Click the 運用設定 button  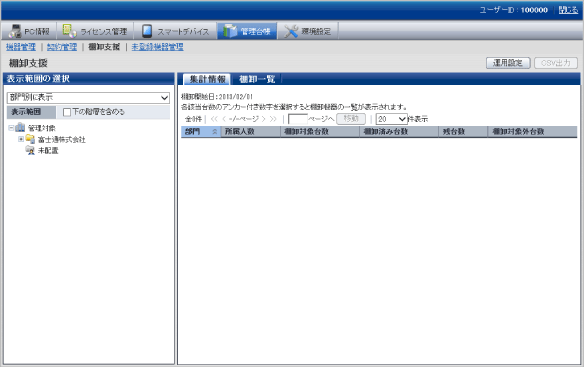point(508,63)
